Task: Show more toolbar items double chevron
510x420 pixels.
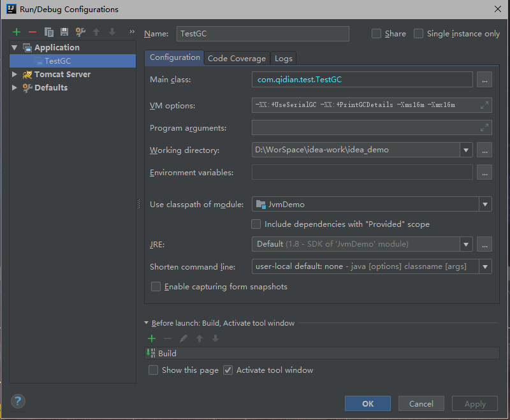Action: coord(132,31)
